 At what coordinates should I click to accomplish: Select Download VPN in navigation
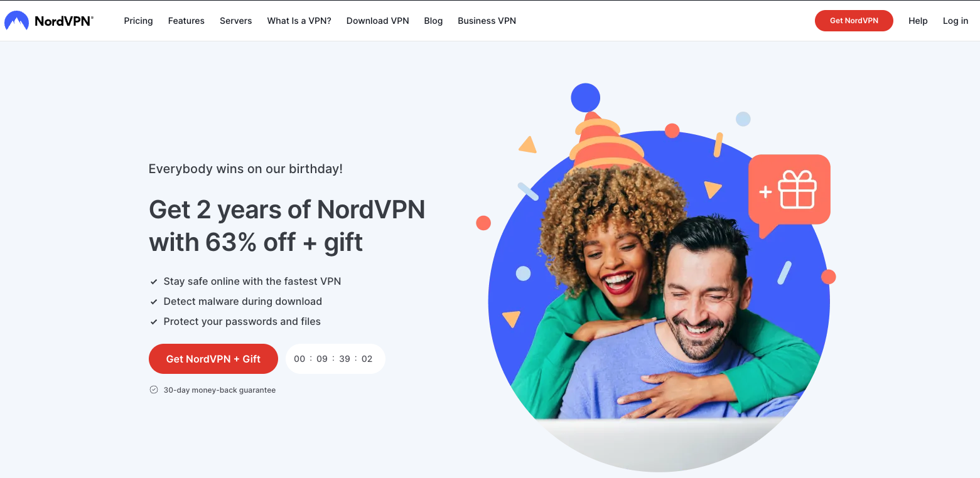click(377, 21)
